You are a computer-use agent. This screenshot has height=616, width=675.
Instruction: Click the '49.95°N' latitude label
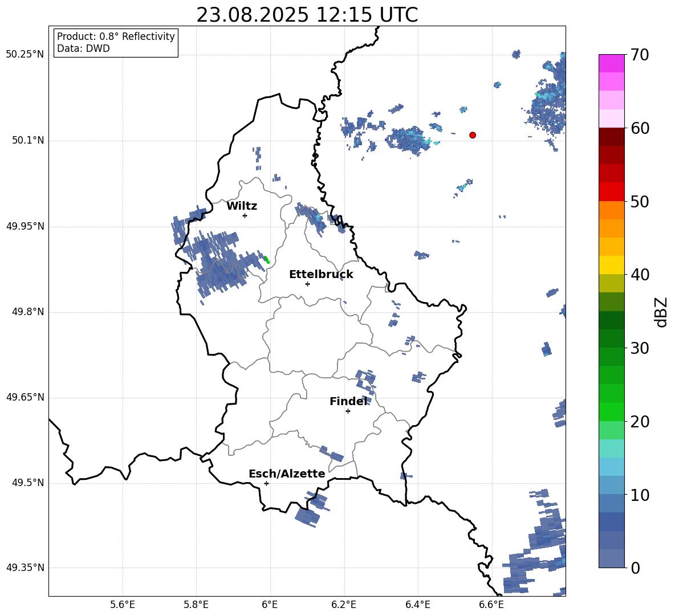pos(25,226)
